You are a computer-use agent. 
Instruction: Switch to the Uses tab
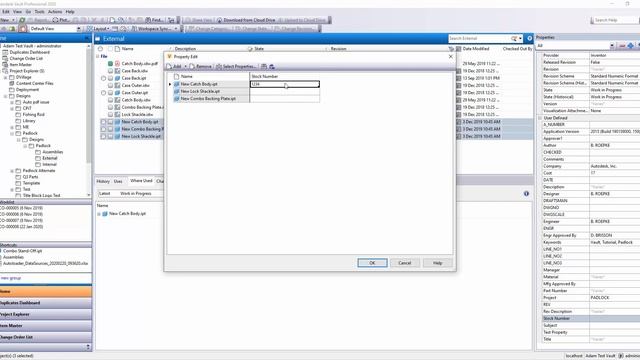118,181
